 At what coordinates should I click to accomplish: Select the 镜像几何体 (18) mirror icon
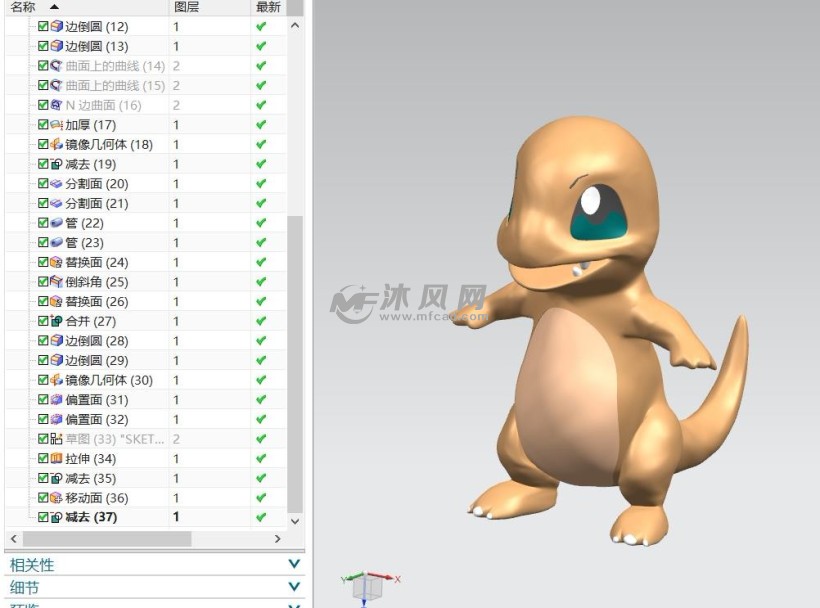coord(56,144)
